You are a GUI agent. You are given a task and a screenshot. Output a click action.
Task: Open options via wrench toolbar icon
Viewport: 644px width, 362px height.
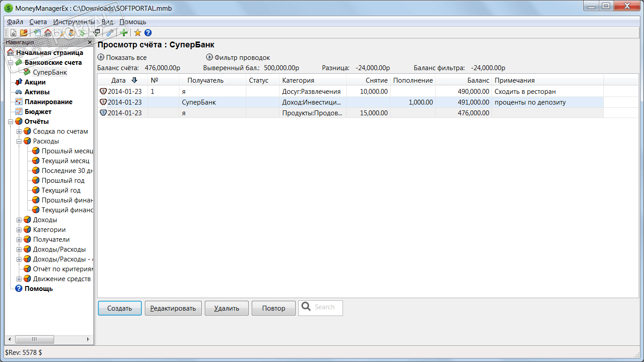coord(110,33)
